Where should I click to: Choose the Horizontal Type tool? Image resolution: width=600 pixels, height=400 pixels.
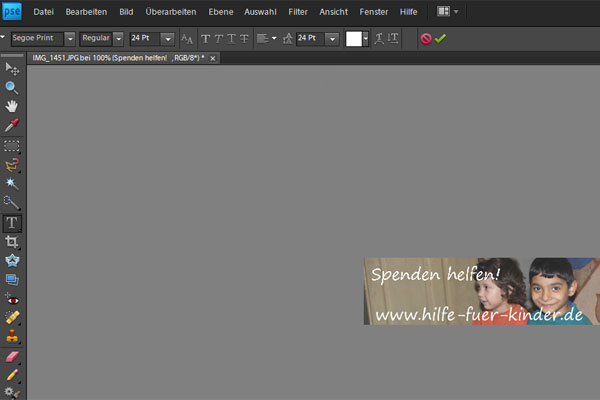[12, 222]
